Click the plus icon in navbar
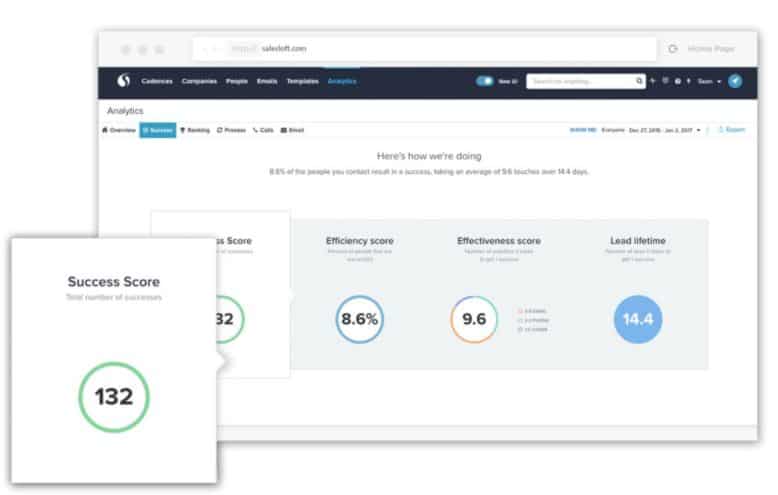This screenshot has width=778, height=495. pos(653,81)
